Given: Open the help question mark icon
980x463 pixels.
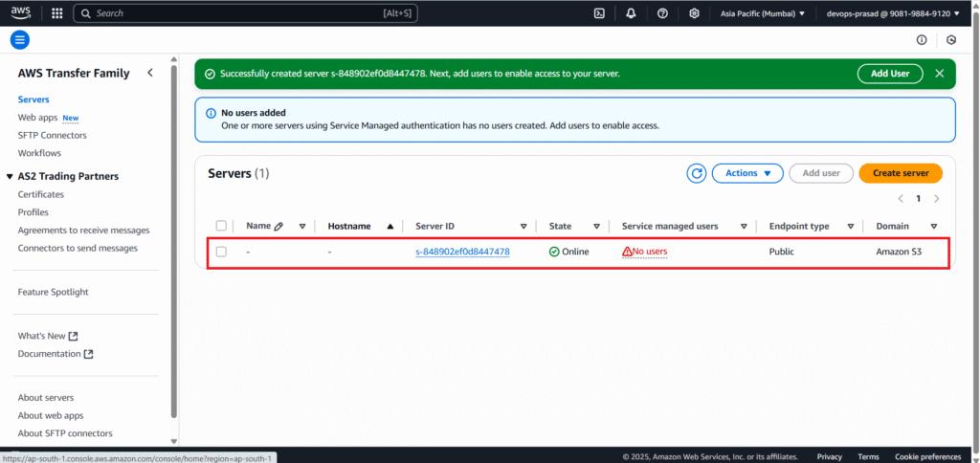Looking at the screenshot, I should point(662,13).
